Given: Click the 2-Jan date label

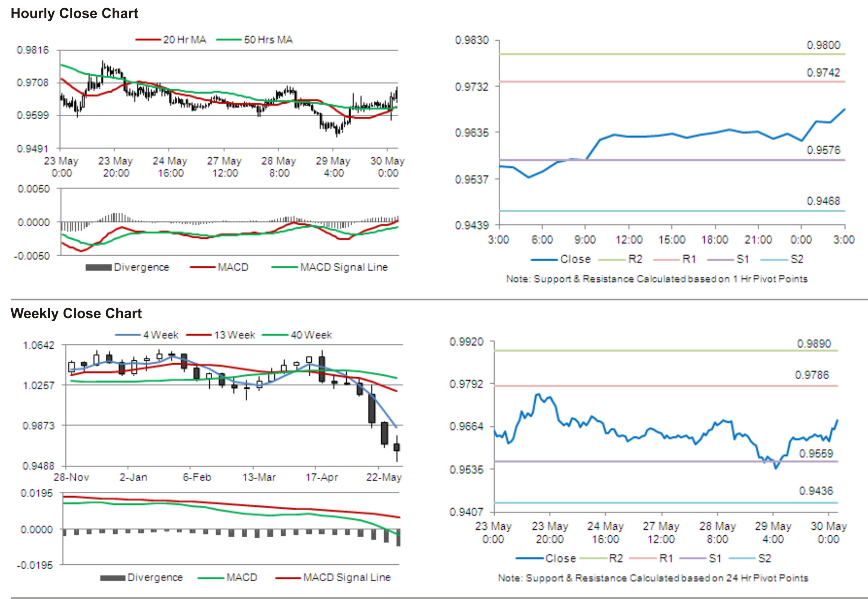Looking at the screenshot, I should click(x=134, y=477).
